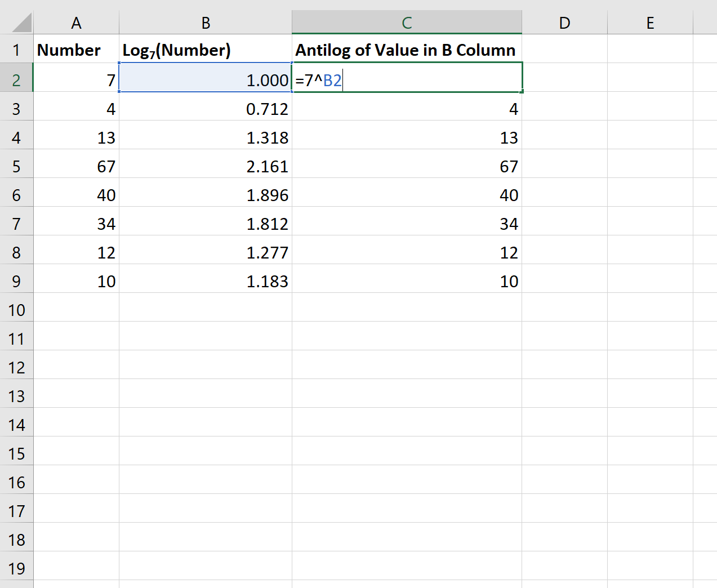Select column E header
The height and width of the screenshot is (588, 717).
(650, 23)
